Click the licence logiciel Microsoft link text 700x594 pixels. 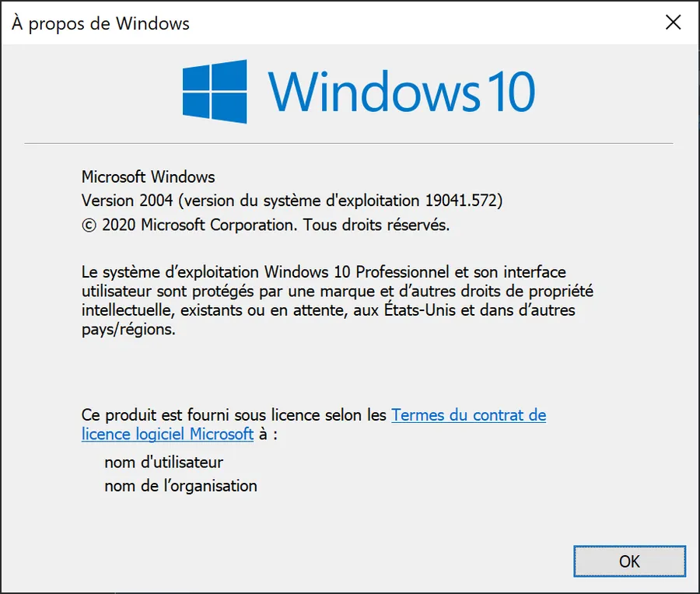(x=167, y=435)
